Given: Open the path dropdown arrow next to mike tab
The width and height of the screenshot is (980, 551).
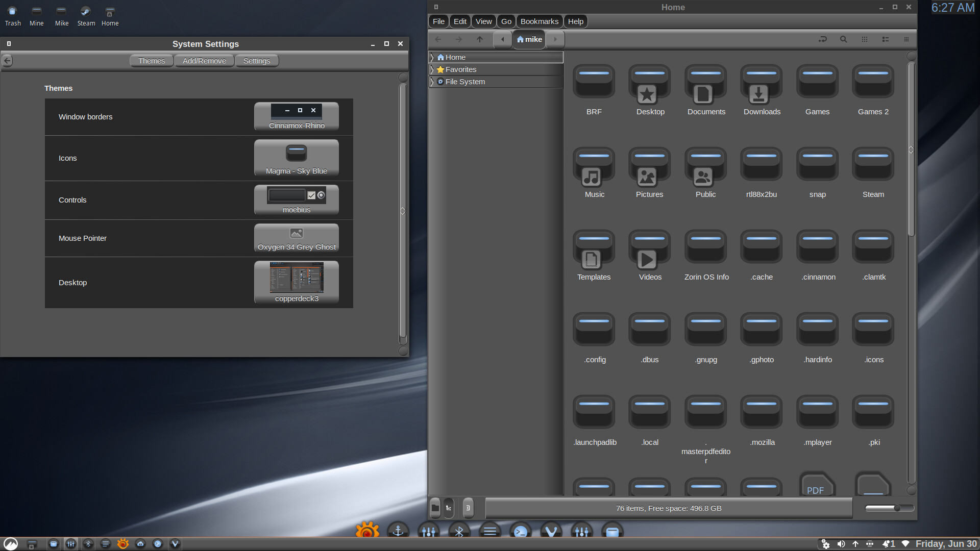Looking at the screenshot, I should coord(555,39).
